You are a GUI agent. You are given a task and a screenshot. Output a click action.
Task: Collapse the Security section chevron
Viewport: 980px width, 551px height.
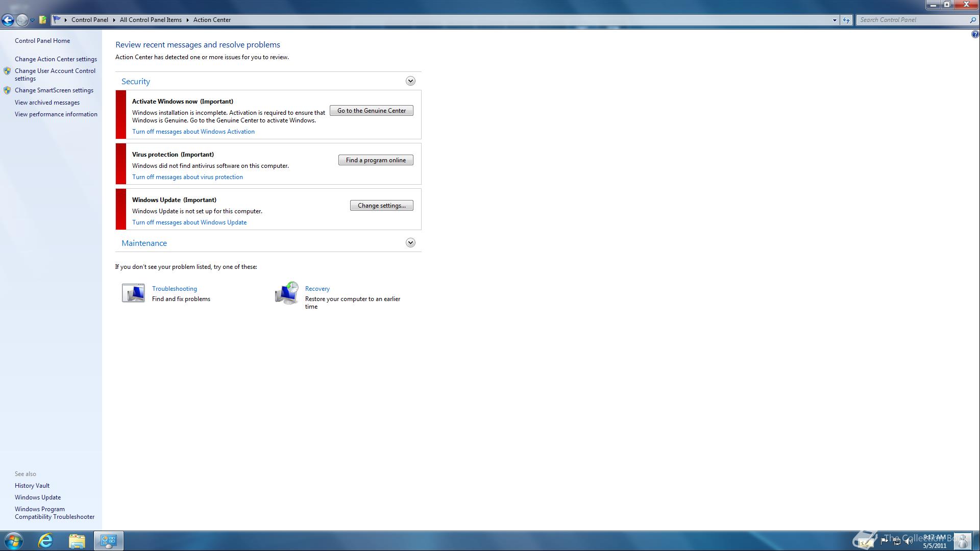tap(410, 81)
